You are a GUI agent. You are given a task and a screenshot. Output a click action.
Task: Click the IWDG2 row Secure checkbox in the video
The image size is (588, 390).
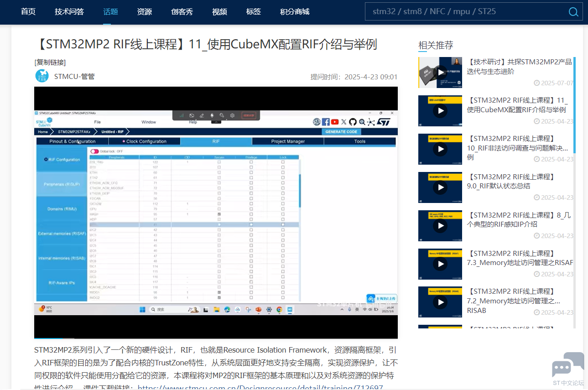tap(219, 298)
